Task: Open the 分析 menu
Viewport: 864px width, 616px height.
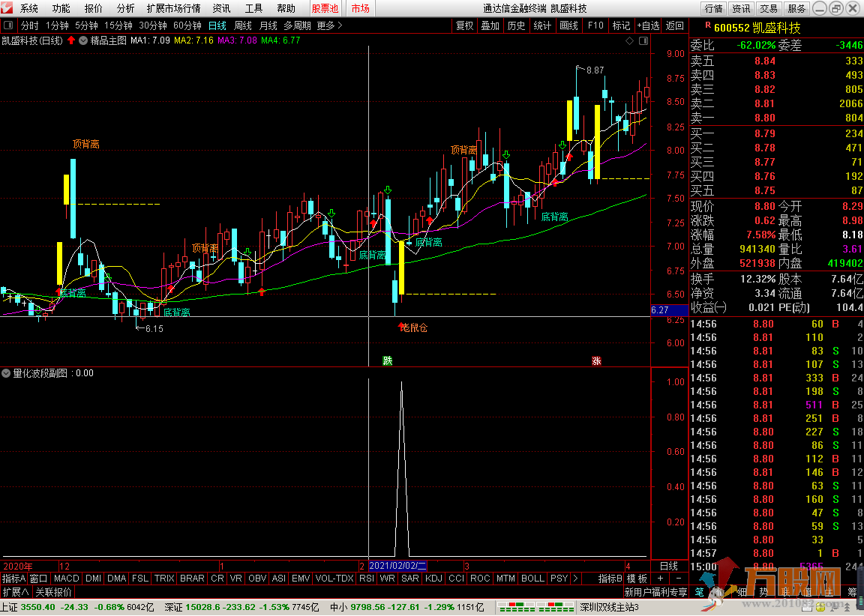Action: [125, 8]
